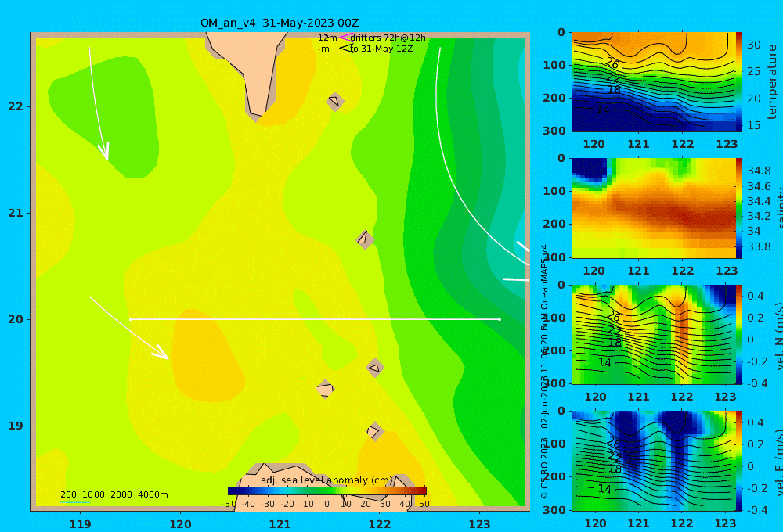
Task: Click the southernmost small island marker near 19N
Action: pyautogui.click(x=374, y=431)
